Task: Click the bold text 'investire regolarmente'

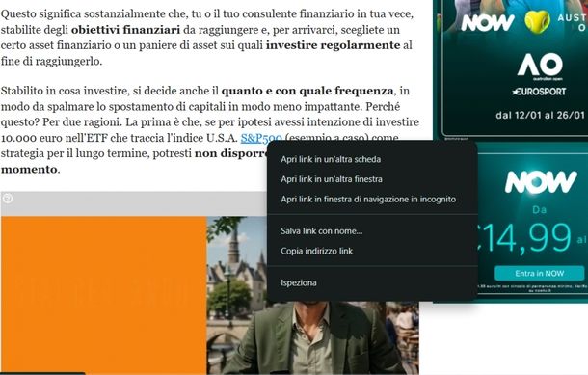Action: tap(333, 45)
